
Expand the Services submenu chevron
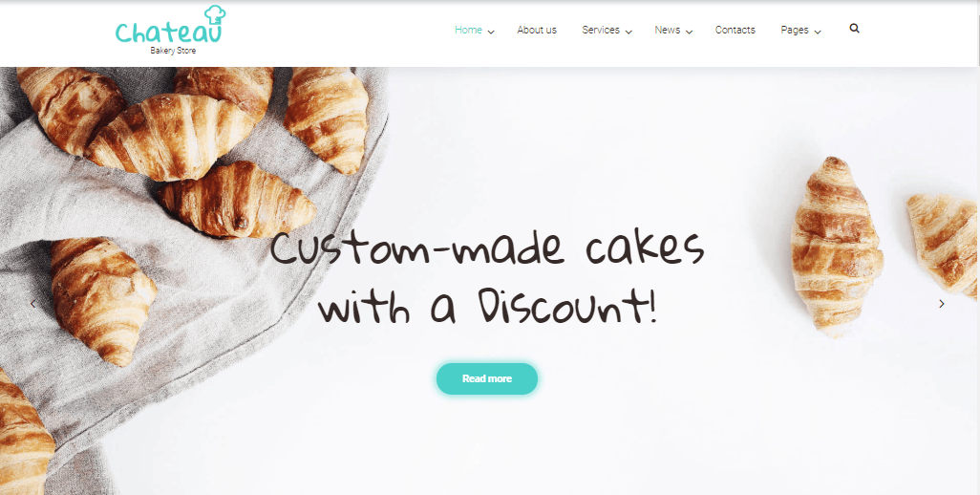628,32
